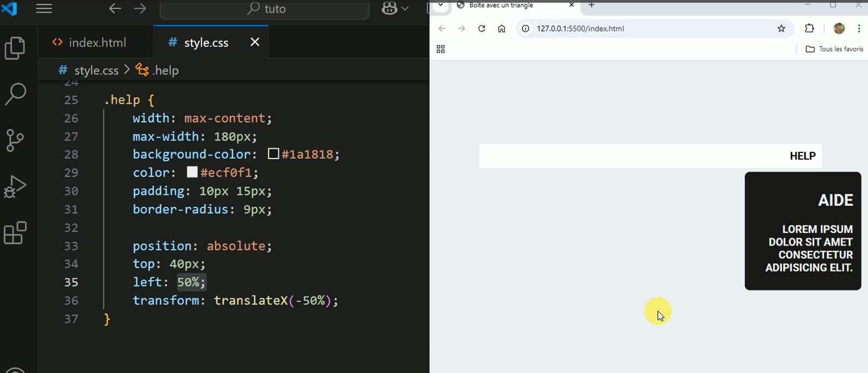Go forward in VS Code navigation
The height and width of the screenshot is (373, 868).
tap(140, 9)
